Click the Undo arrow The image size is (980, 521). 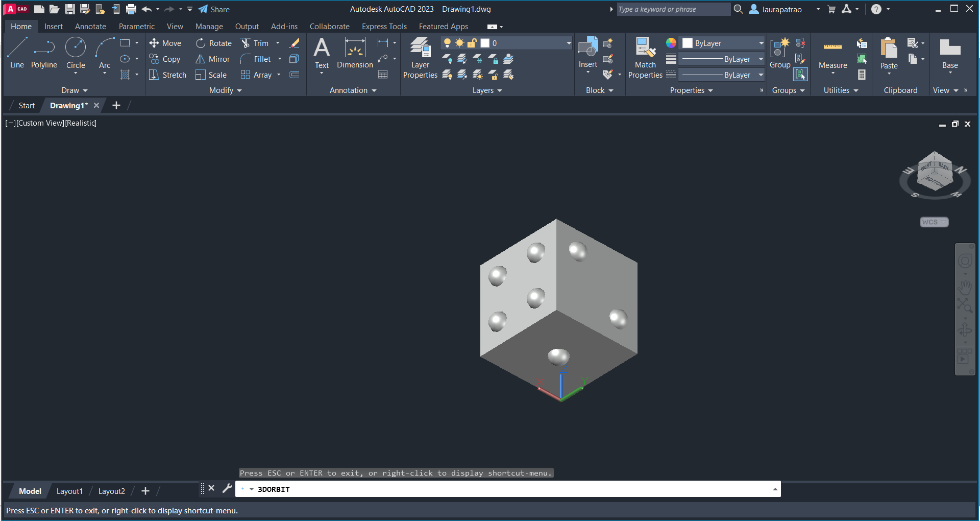(146, 9)
